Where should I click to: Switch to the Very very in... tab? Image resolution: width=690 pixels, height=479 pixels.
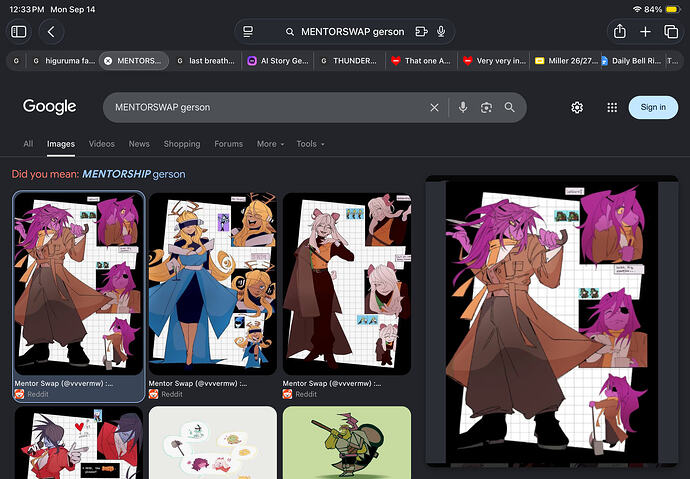[x=494, y=61]
